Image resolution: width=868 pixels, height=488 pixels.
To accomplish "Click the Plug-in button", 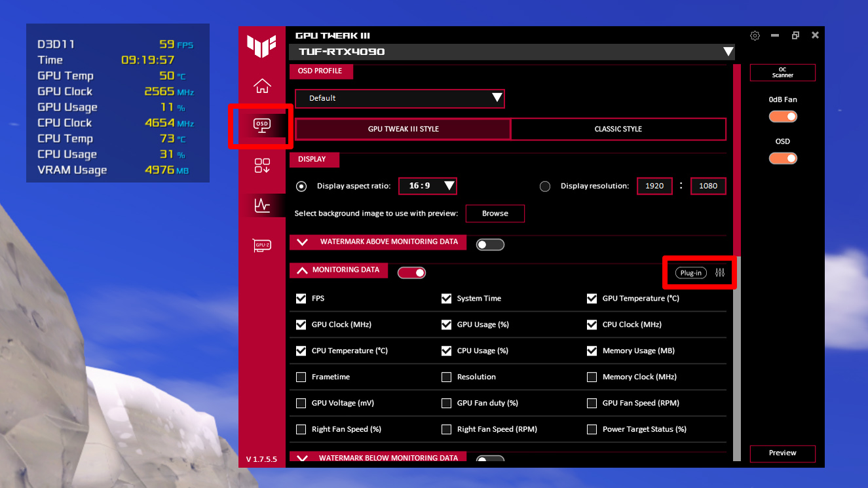I will coord(691,273).
